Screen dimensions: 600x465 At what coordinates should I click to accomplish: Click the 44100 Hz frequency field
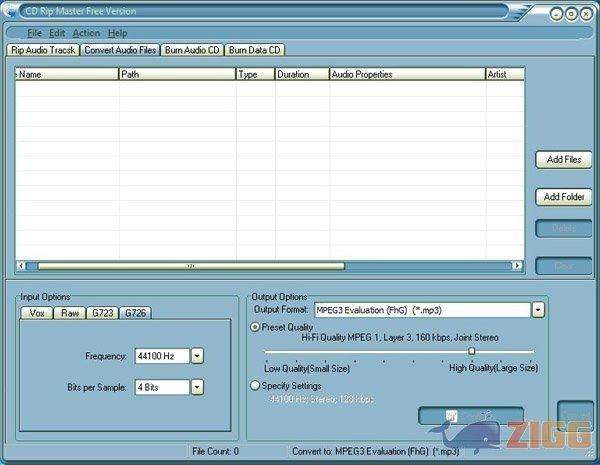[162, 356]
